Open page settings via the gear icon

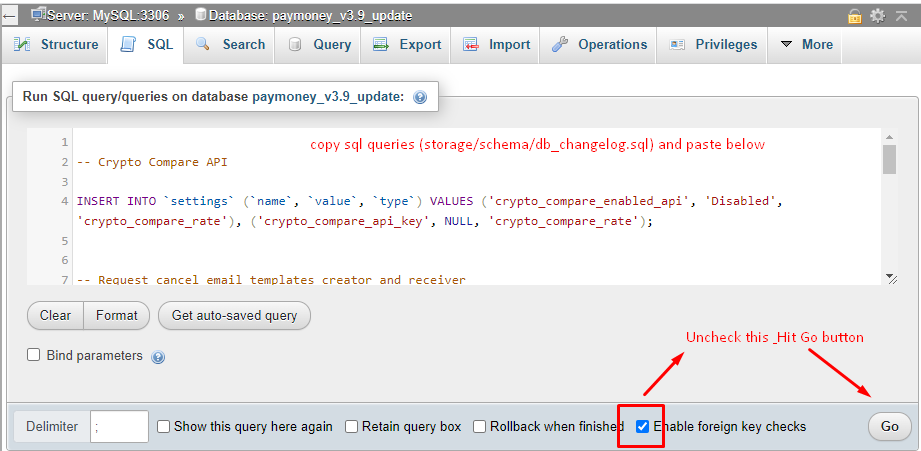coord(877,15)
